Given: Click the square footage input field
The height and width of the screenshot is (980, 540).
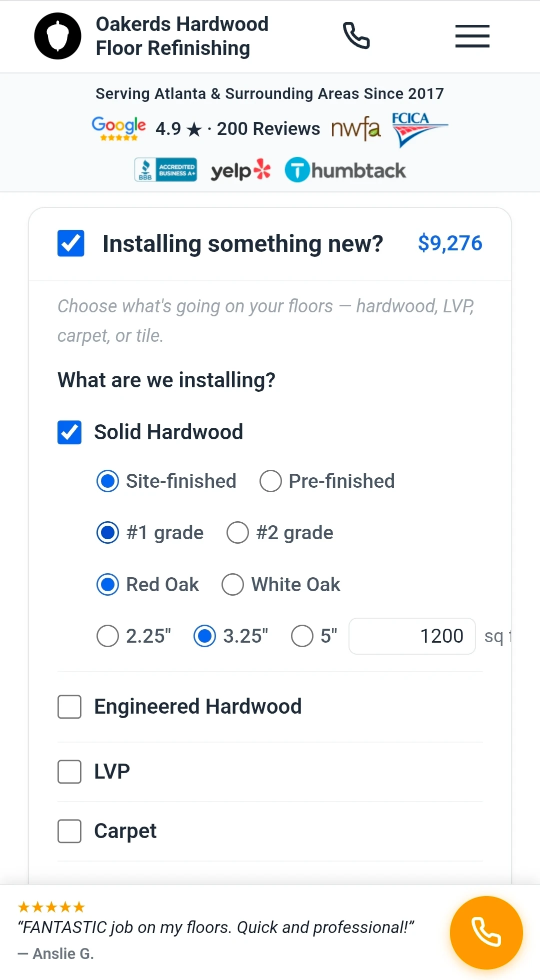Looking at the screenshot, I should [412, 636].
